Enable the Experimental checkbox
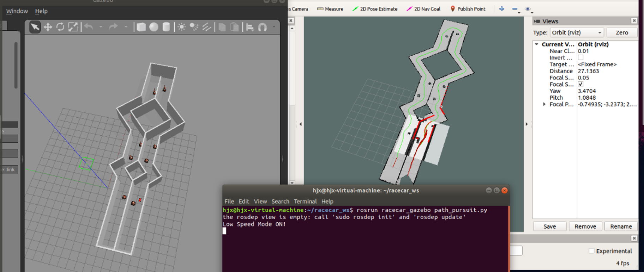This screenshot has width=644, height=272. (591, 251)
